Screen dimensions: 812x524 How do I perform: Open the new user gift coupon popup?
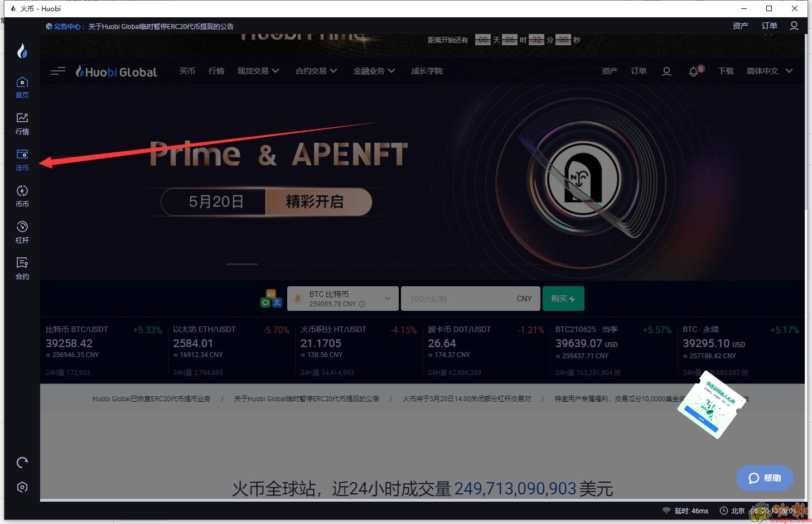(711, 405)
